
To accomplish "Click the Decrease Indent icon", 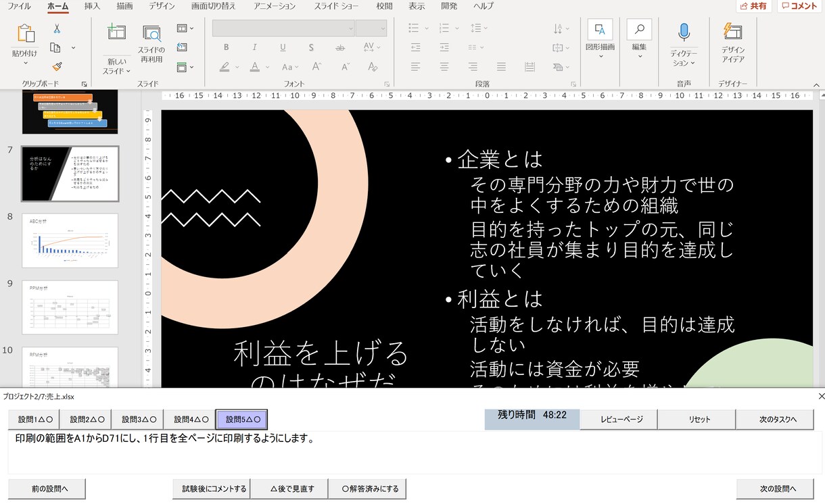I will pos(415,47).
